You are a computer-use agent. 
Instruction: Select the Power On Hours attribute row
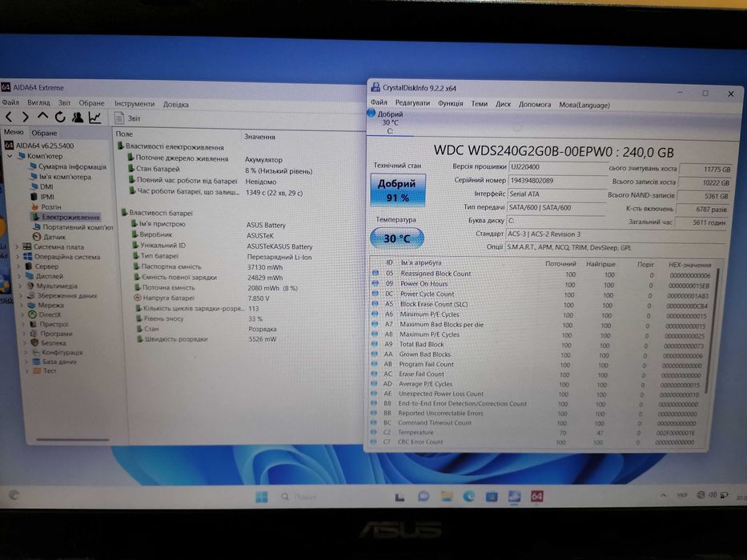pos(542,284)
